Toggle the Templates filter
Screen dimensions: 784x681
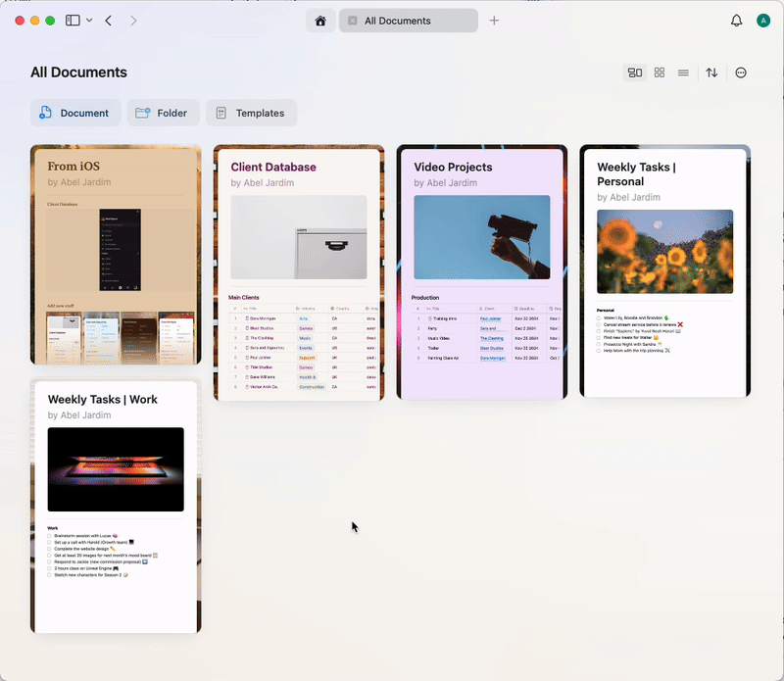[251, 113]
